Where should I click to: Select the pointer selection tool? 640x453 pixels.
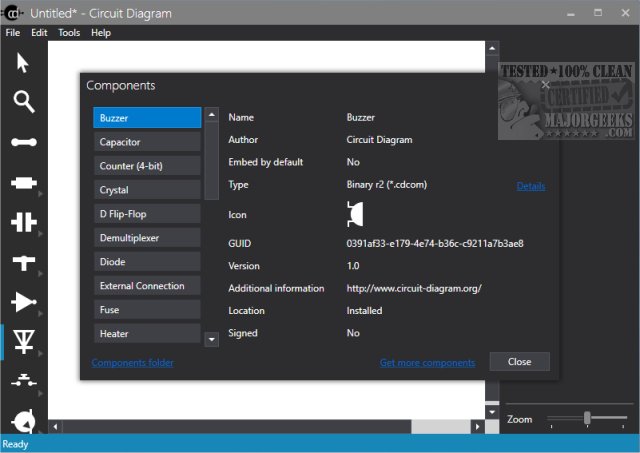(x=23, y=63)
